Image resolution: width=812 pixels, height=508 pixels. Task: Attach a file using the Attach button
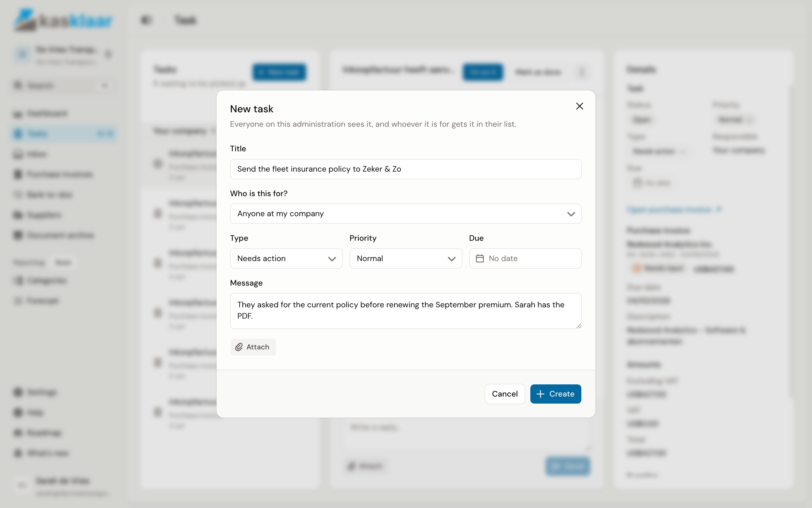click(253, 347)
